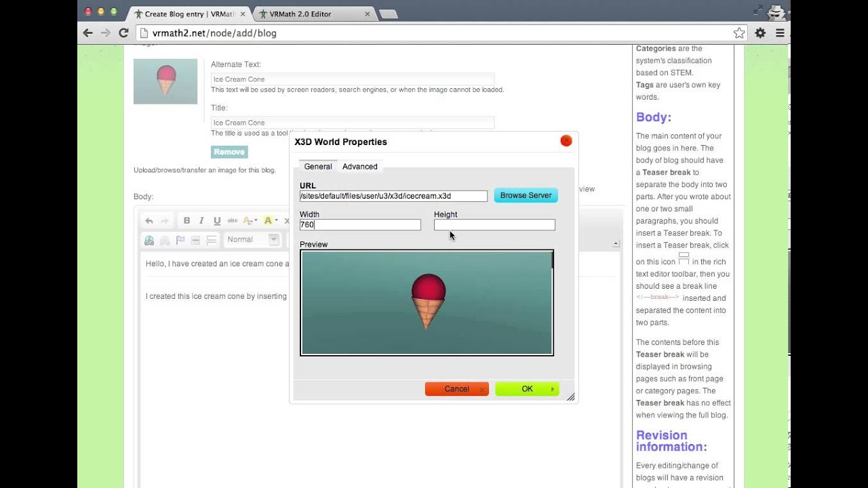This screenshot has height=488, width=868.
Task: Toggle strikethrough formatting in editor
Action: [x=233, y=221]
